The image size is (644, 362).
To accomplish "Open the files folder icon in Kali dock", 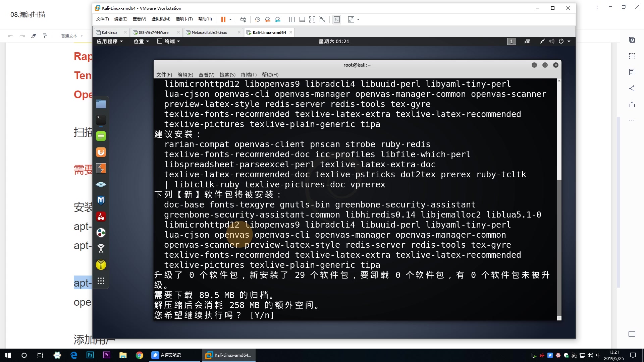I will tap(101, 104).
